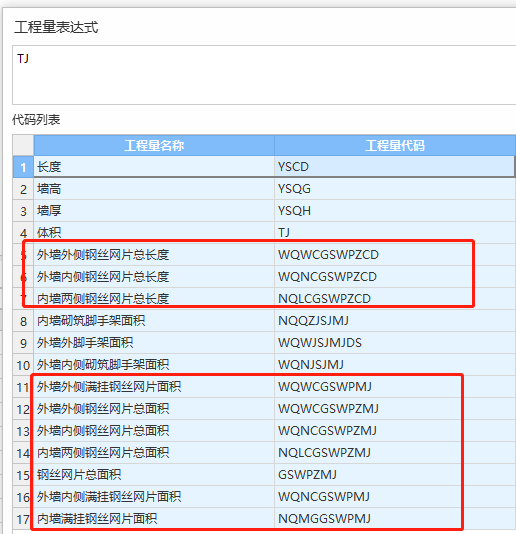The width and height of the screenshot is (516, 534).
Task: Click code WQNCGSWPMJ
Action: tap(324, 496)
